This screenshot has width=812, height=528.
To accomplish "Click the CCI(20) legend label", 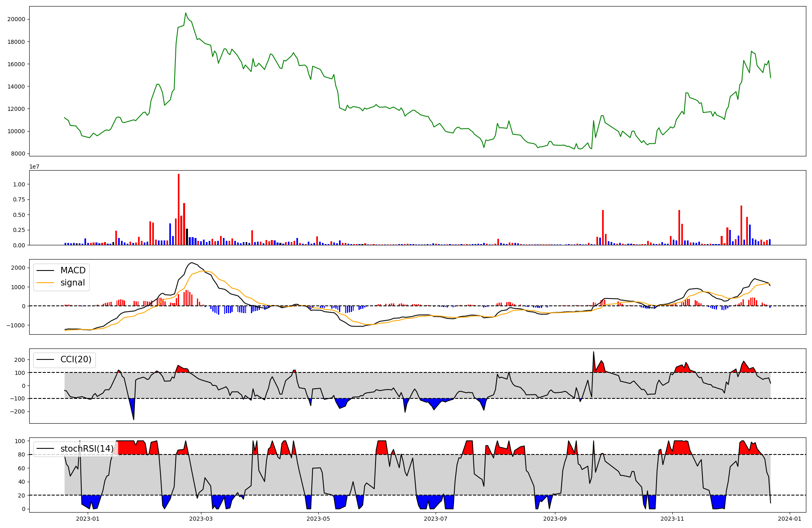I will tap(76, 359).
